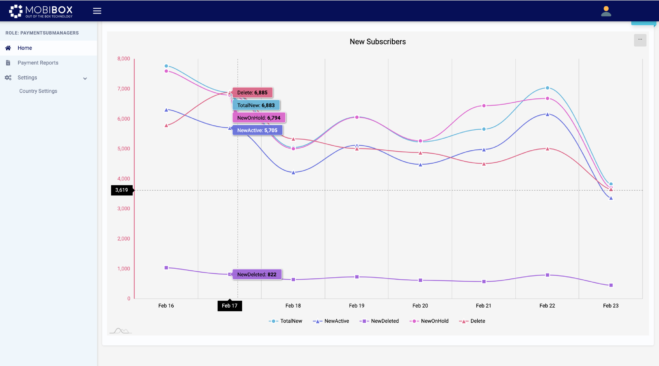Viewport: 659px width, 366px height.
Task: Click the Home house icon
Action: [x=8, y=48]
